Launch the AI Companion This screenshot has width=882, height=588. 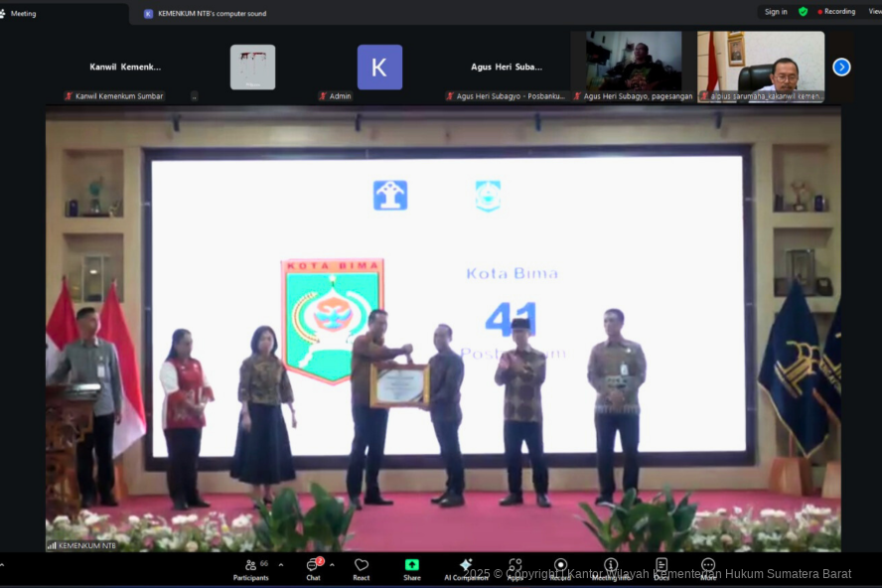coord(465,569)
